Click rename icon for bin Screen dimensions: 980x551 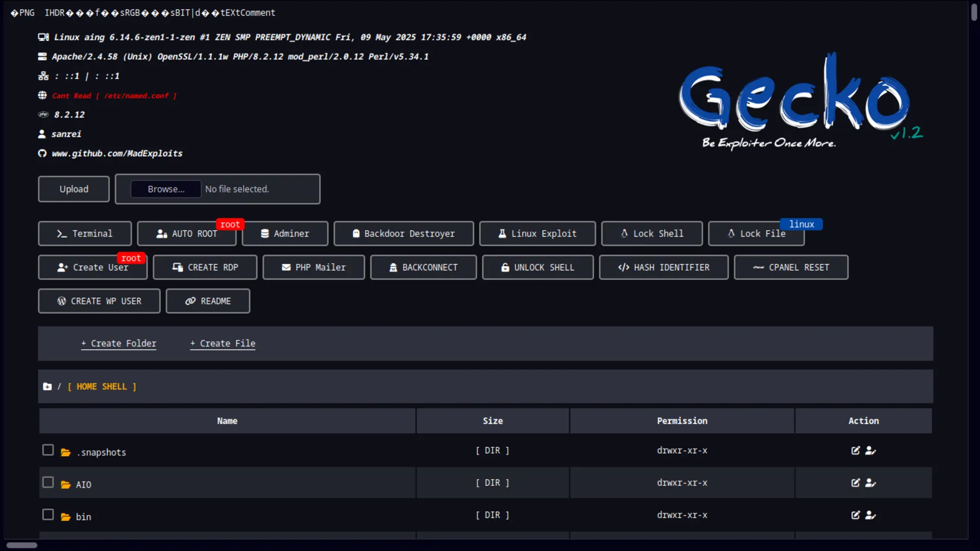(x=871, y=515)
